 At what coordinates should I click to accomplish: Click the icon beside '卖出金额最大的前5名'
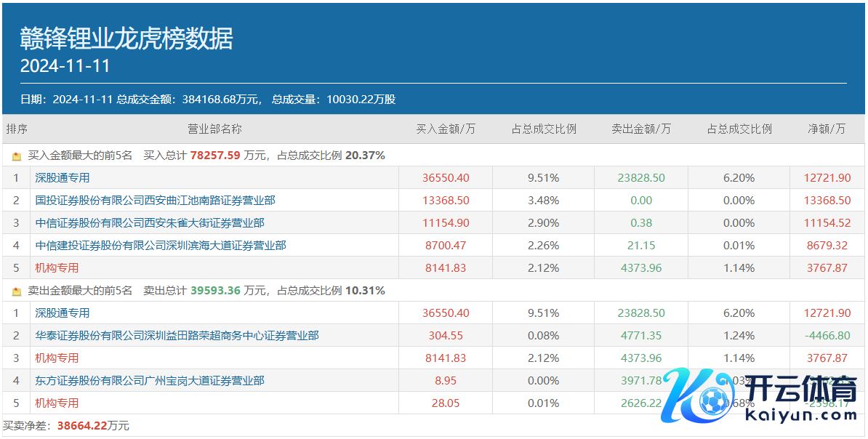(17, 291)
